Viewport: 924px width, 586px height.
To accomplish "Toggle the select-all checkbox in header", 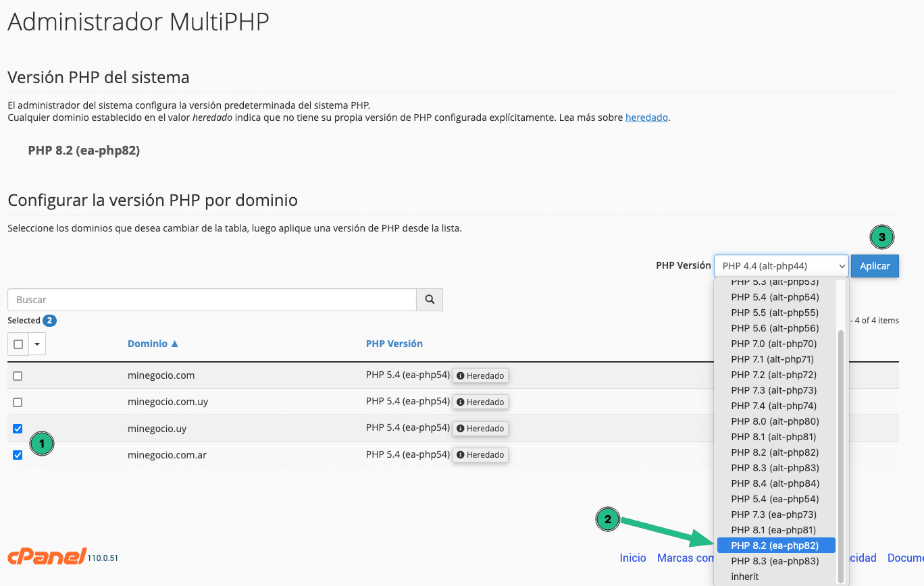I will click(x=18, y=344).
